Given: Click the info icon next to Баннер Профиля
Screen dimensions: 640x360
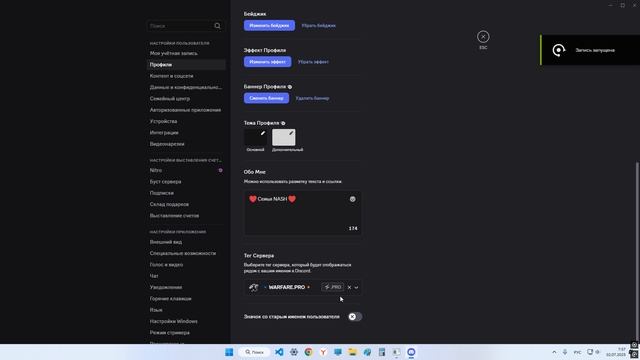Looking at the screenshot, I should pos(290,87).
